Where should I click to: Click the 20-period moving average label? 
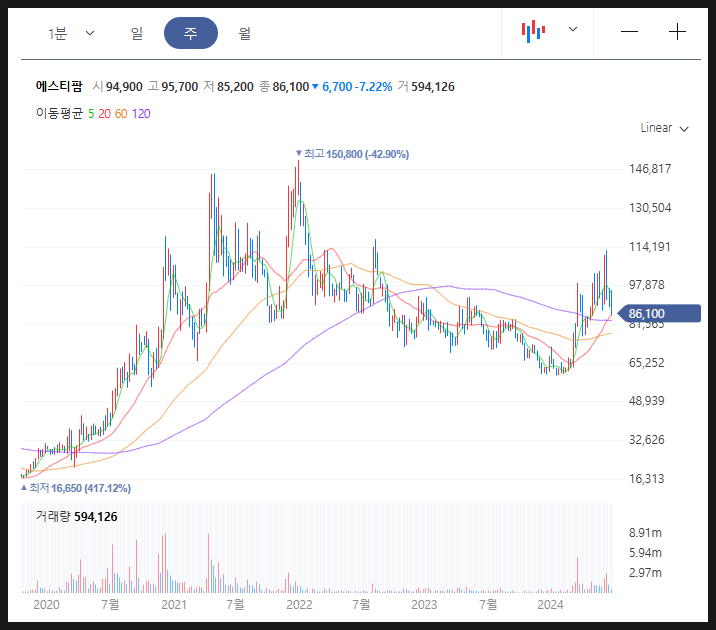(105, 114)
